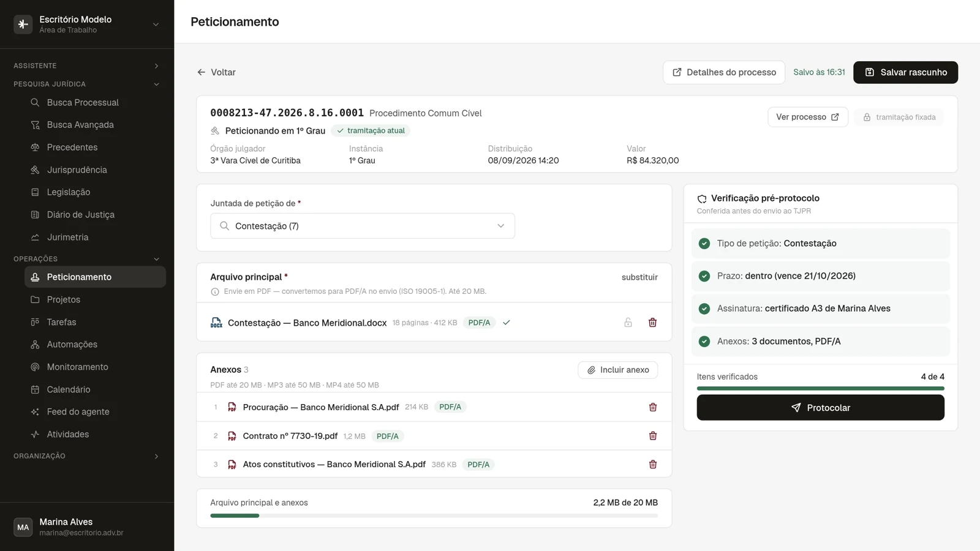Click the case number 0008213-47.2026.8.16.0001
980x551 pixels.
click(x=287, y=113)
